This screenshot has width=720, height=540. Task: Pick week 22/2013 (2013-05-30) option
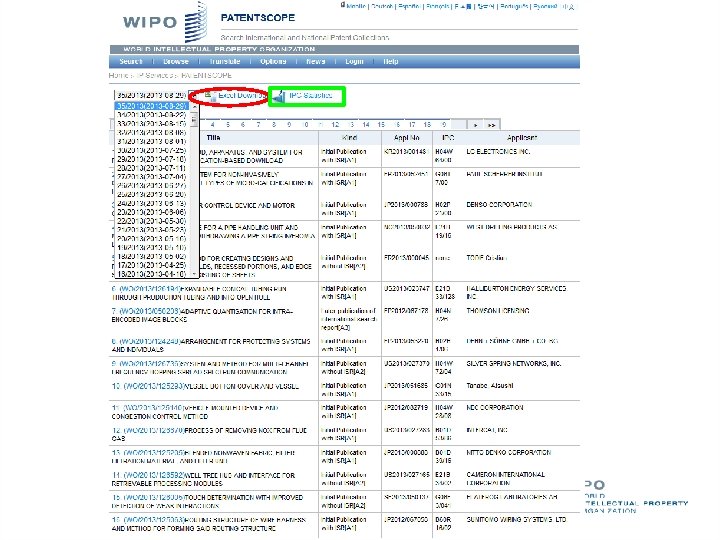(x=152, y=221)
